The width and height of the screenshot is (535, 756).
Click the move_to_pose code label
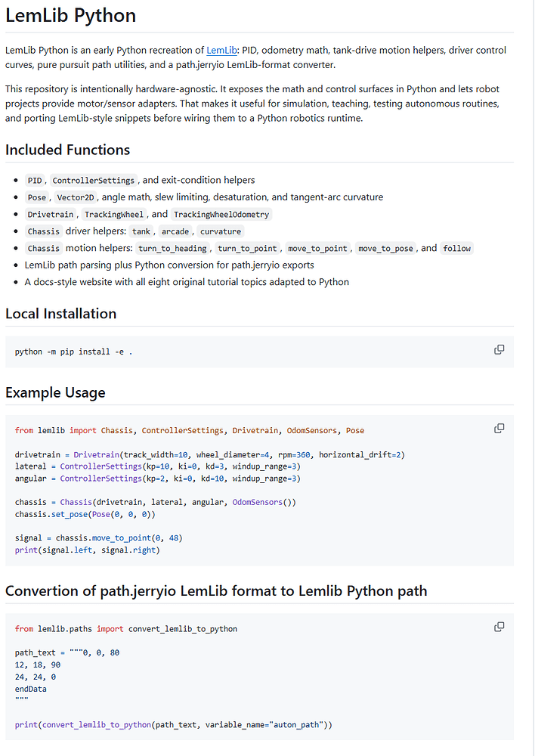click(x=385, y=248)
